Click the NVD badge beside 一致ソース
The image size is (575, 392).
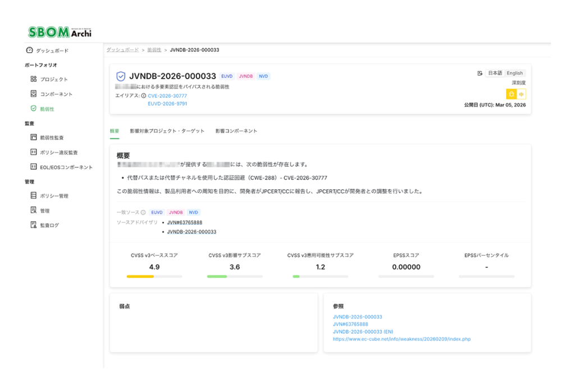pos(193,212)
